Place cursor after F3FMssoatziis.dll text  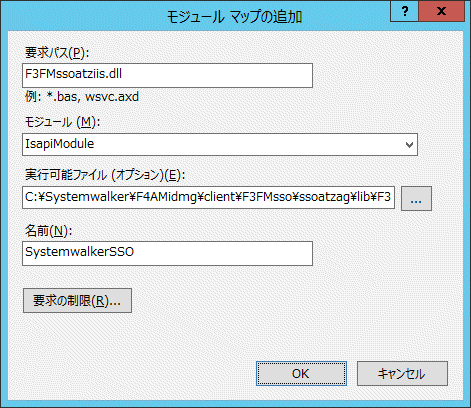pyautogui.click(x=123, y=74)
